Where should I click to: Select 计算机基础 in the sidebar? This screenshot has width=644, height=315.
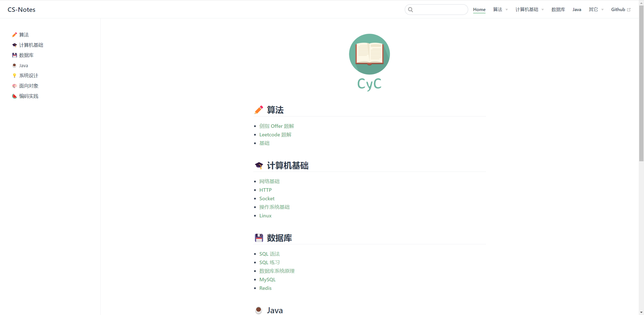(31, 45)
